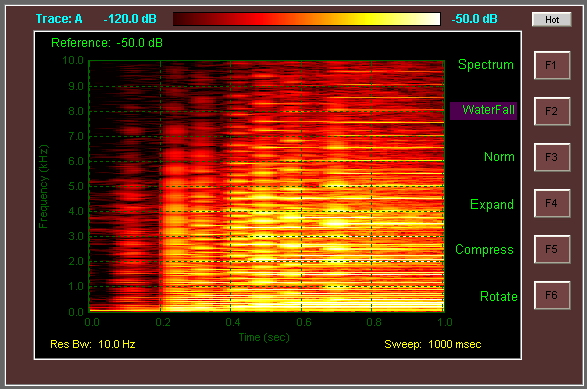Click the -50.0 dB maximum level value

point(474,19)
